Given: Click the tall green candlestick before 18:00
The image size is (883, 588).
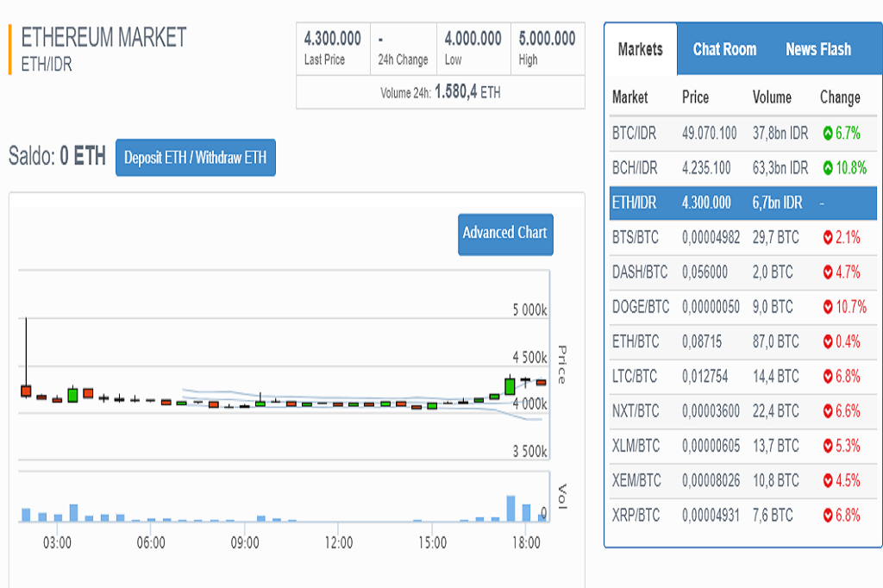Looking at the screenshot, I should pos(510,386).
